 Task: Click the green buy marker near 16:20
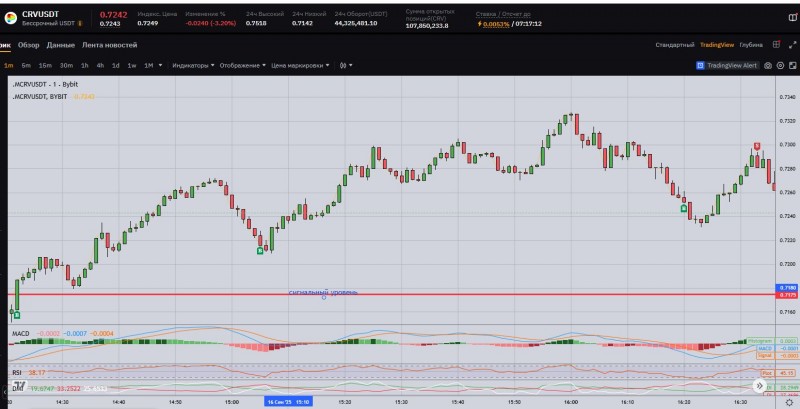(x=684, y=208)
